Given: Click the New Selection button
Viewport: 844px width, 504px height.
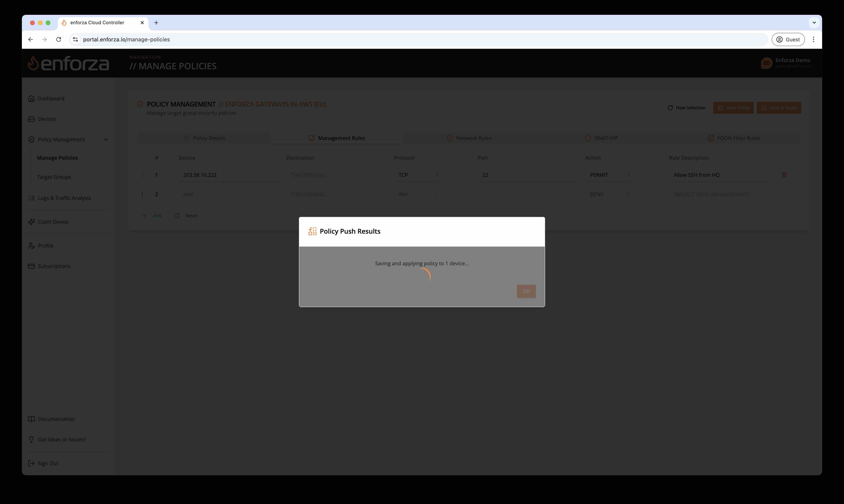Looking at the screenshot, I should (686, 108).
